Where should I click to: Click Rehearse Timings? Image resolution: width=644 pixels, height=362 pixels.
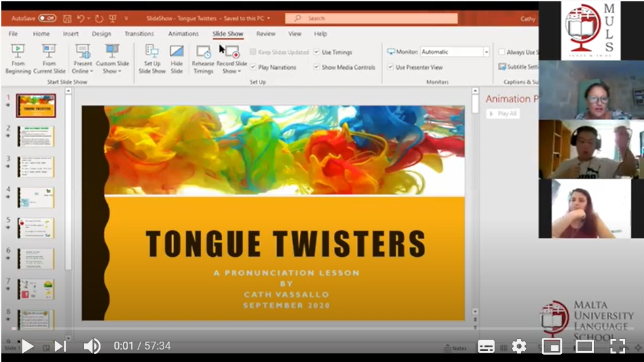pyautogui.click(x=203, y=59)
